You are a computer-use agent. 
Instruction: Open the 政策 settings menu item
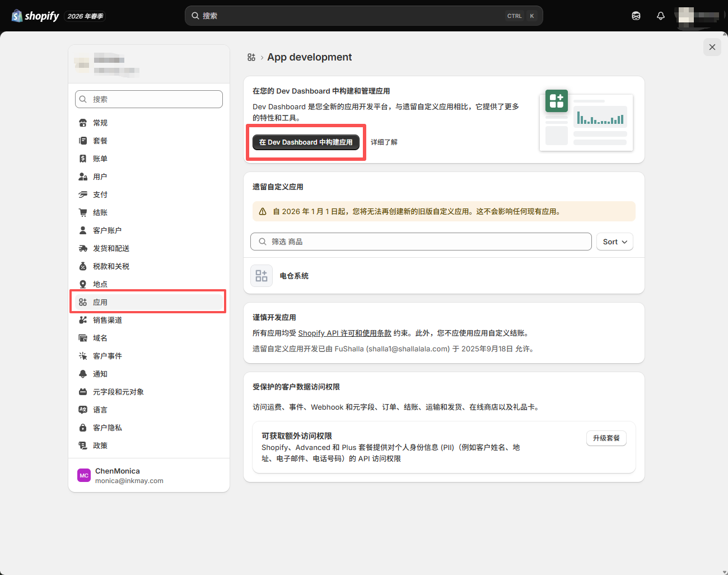tap(149, 446)
